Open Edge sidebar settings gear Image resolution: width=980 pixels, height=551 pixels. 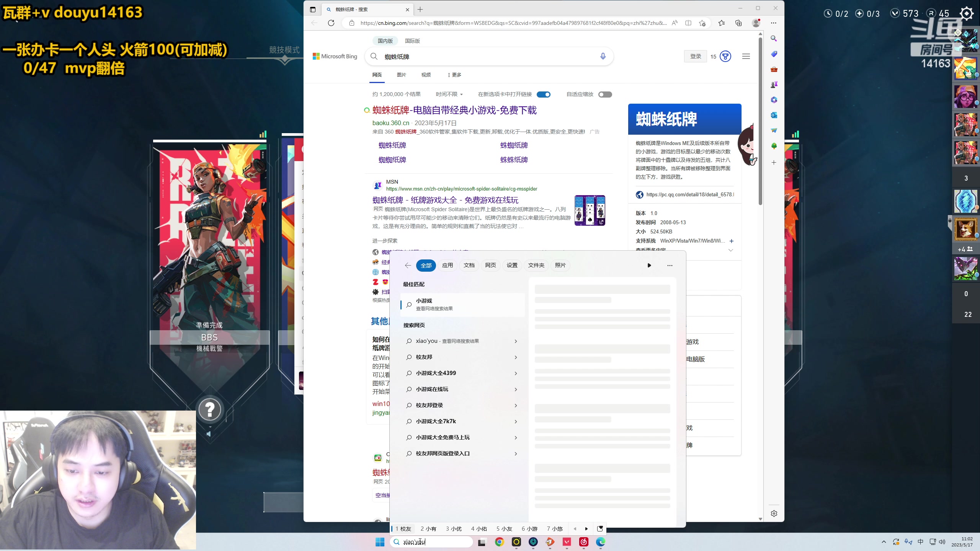(774, 514)
